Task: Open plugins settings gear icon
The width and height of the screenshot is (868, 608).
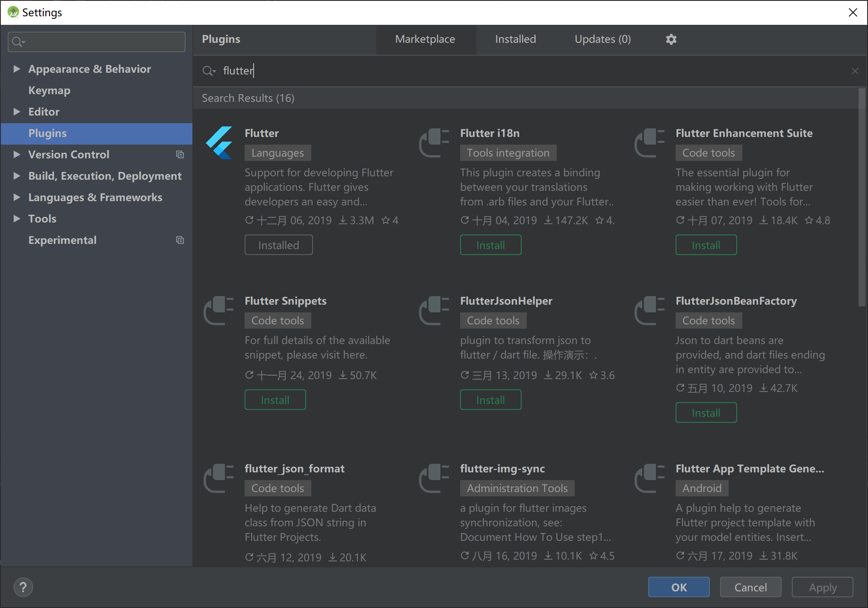Action: click(x=671, y=39)
